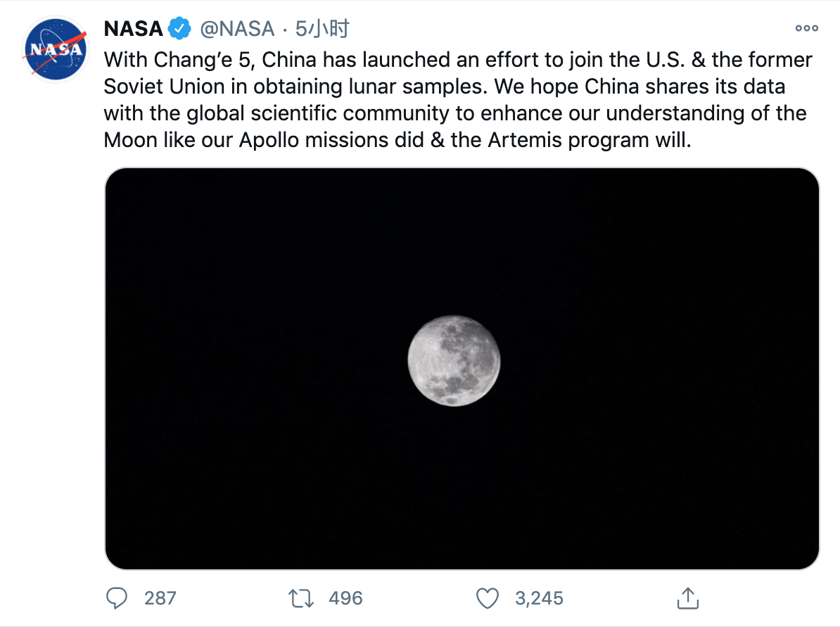The height and width of the screenshot is (627, 840).
Task: Click the 3,245 likes count
Action: [539, 598]
